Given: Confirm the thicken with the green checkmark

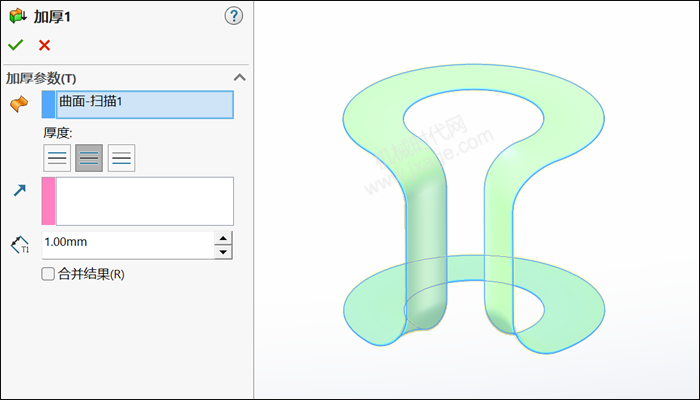Looking at the screenshot, I should click(15, 45).
